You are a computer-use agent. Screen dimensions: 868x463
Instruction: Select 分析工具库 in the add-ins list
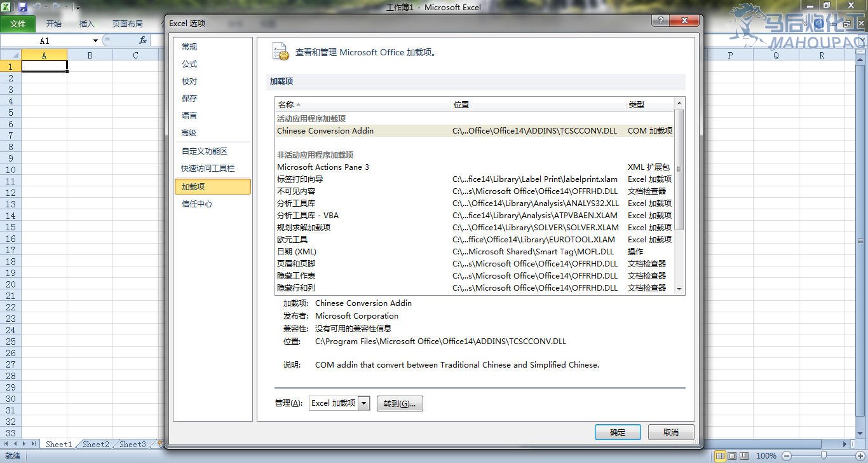point(296,204)
